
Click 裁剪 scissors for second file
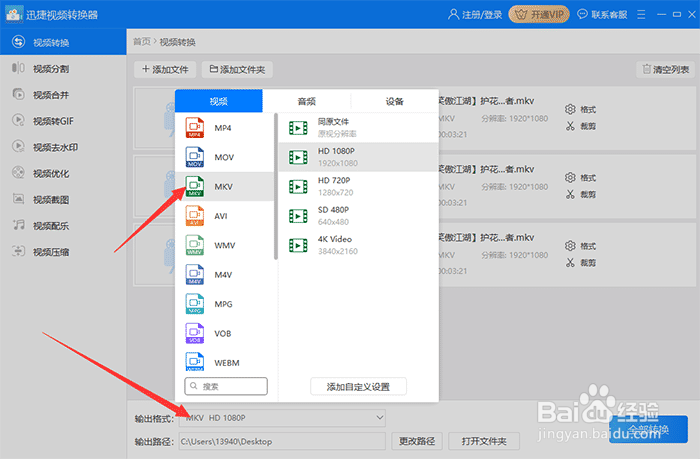[580, 195]
